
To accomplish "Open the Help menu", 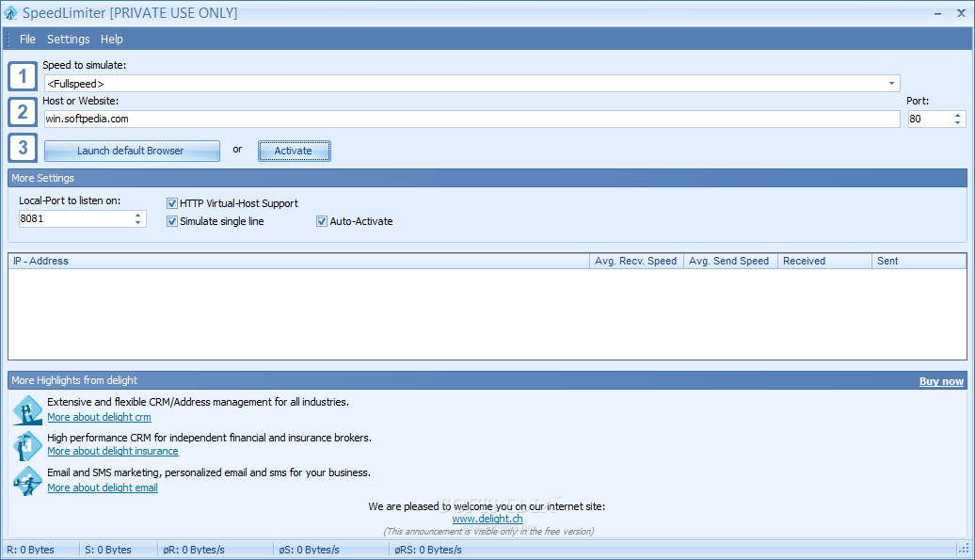I will click(x=112, y=40).
